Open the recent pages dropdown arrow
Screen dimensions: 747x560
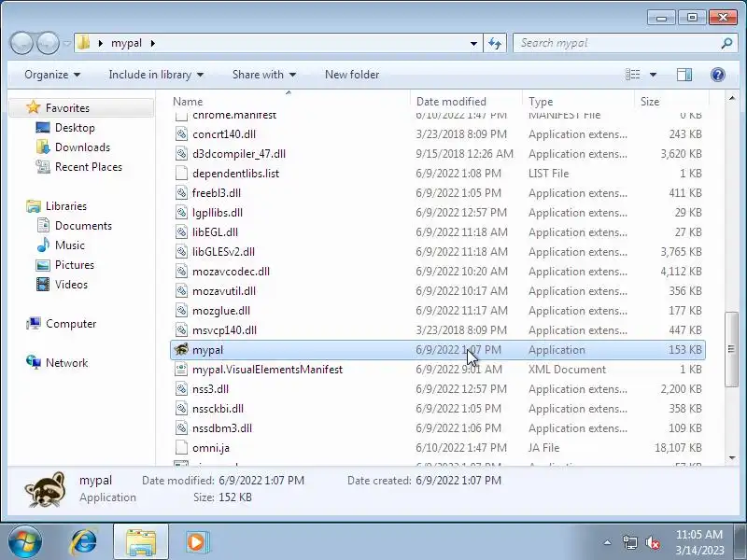pos(66,43)
